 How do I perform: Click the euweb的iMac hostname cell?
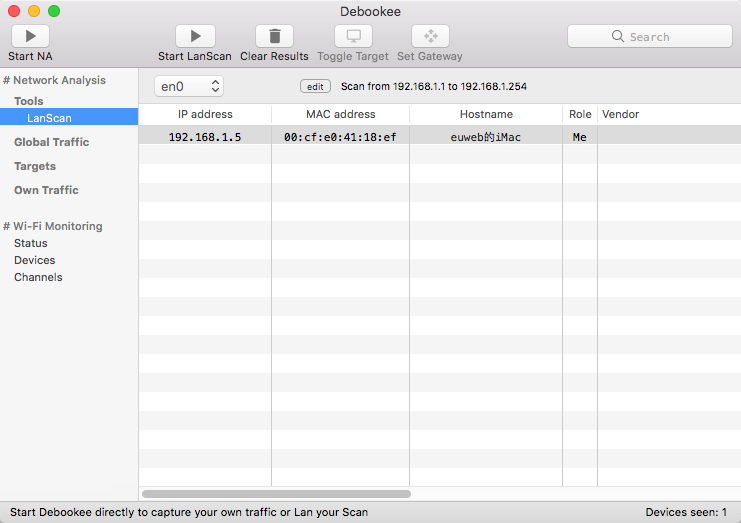coord(486,137)
